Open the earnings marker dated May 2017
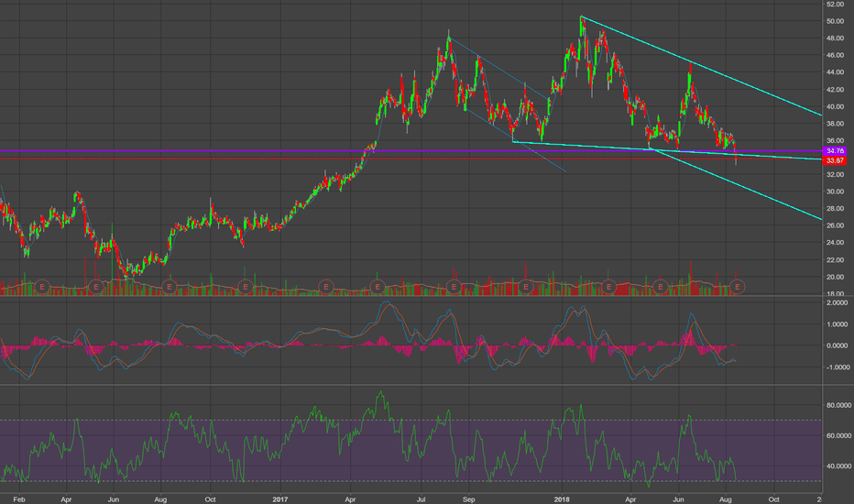The image size is (854, 504). pos(377,286)
